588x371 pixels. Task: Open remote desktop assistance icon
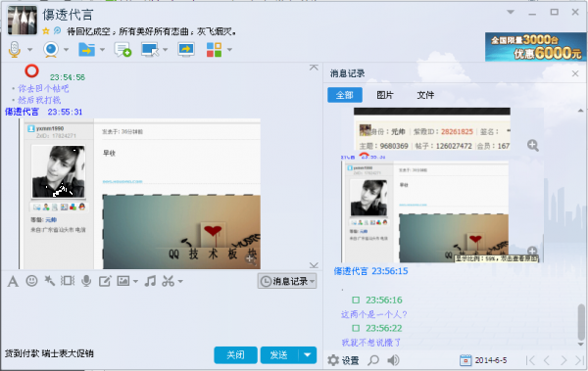pos(150,50)
